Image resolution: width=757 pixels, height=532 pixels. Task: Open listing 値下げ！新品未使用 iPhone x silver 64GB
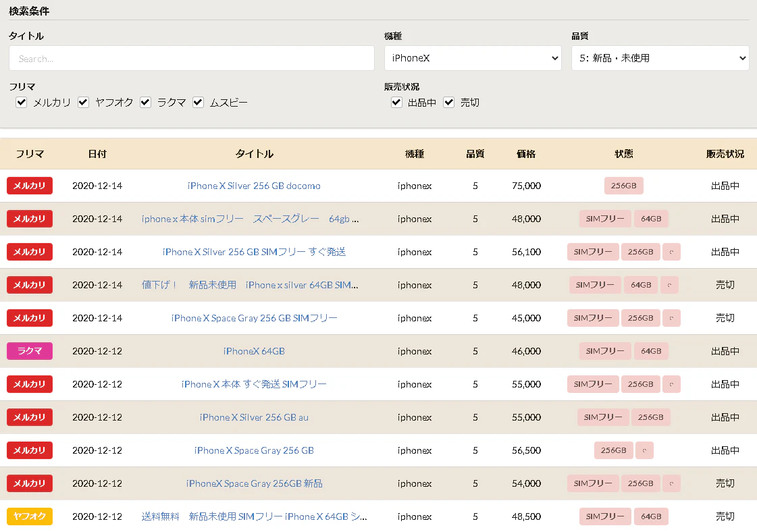[250, 285]
